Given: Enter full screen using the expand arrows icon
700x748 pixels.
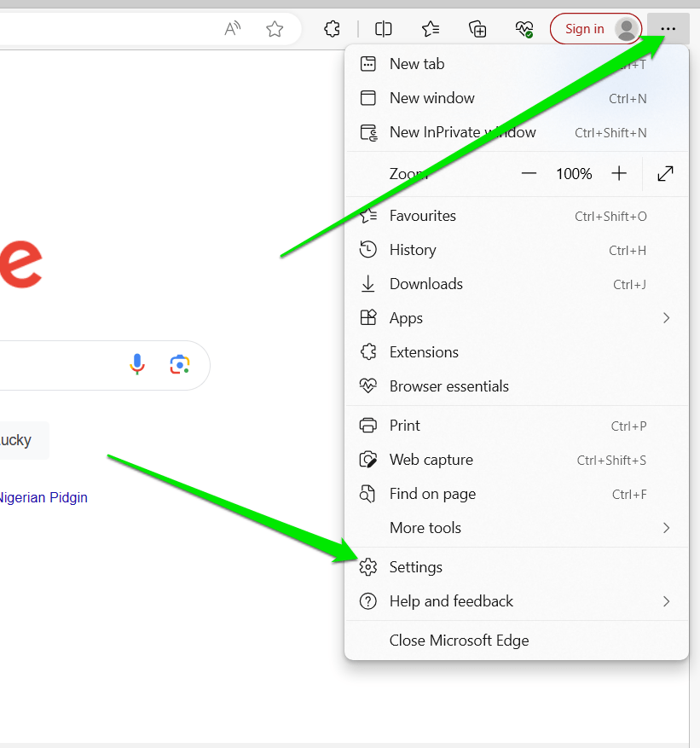Looking at the screenshot, I should click(x=665, y=174).
